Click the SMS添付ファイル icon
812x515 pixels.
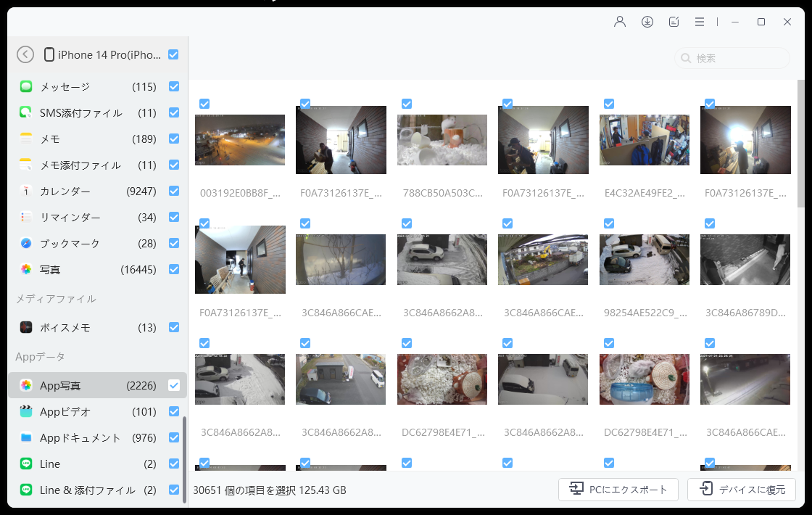coord(26,112)
